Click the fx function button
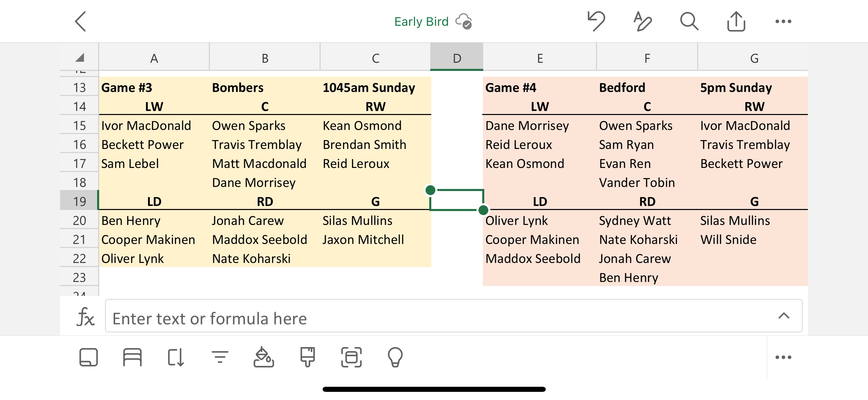 click(85, 317)
